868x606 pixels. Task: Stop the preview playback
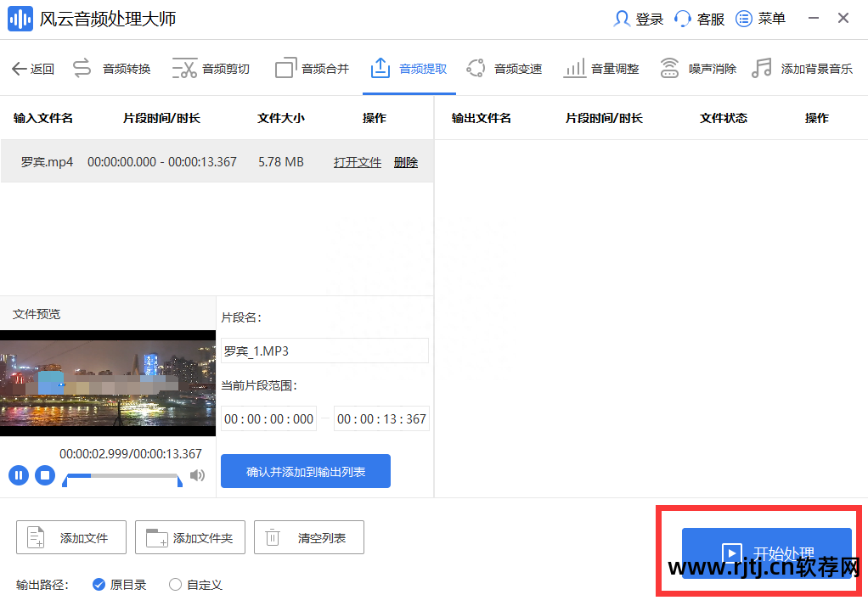point(46,475)
